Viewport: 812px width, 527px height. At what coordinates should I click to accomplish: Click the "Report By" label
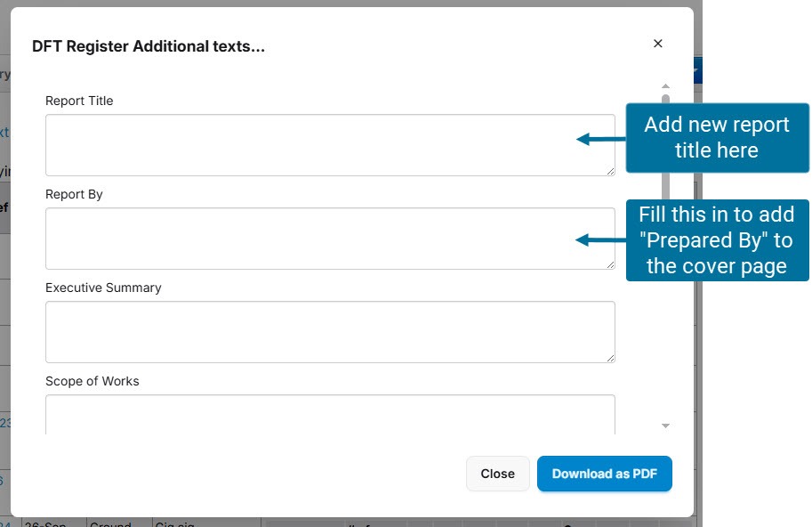point(75,194)
